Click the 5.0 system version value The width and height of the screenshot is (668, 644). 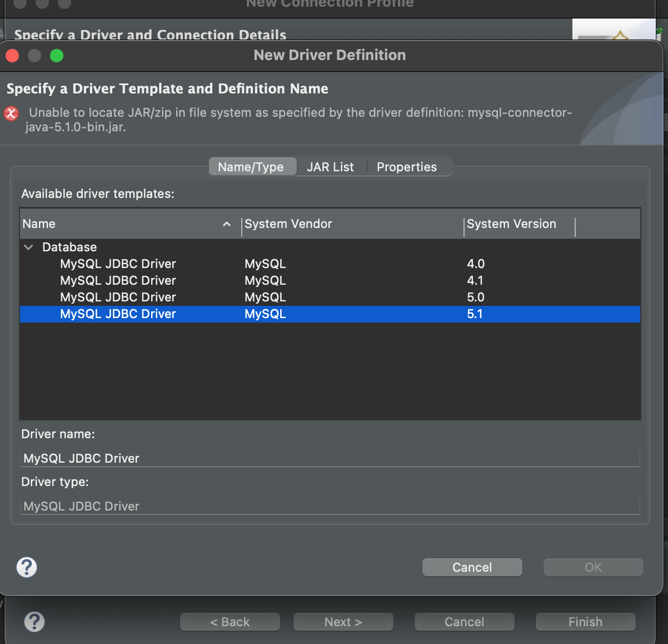[476, 297]
